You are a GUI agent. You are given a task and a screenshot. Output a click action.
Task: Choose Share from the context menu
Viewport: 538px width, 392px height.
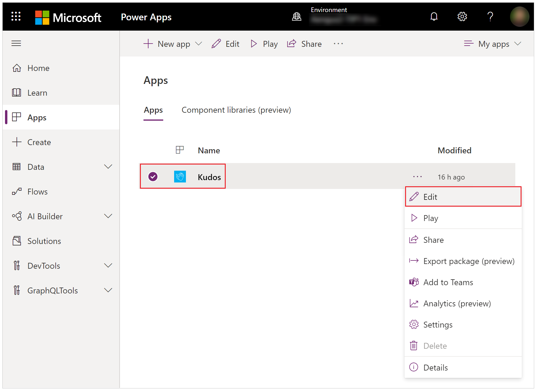pyautogui.click(x=463, y=240)
